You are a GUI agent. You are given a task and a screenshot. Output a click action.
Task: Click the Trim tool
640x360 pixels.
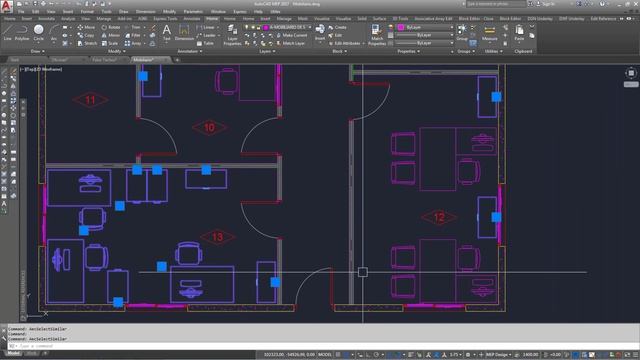(x=133, y=27)
